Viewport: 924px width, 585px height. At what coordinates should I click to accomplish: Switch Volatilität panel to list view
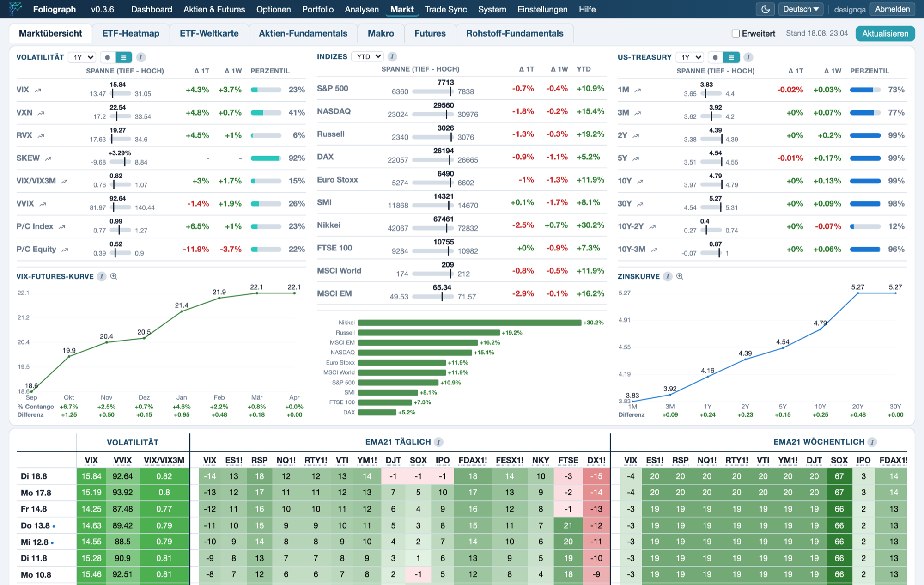pos(123,57)
